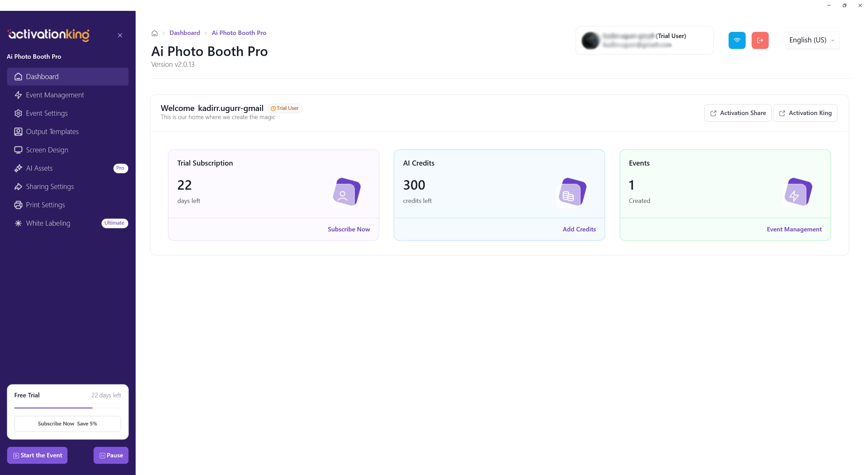Open the English (US) language dropdown
The height and width of the screenshot is (475, 868).
[812, 40]
